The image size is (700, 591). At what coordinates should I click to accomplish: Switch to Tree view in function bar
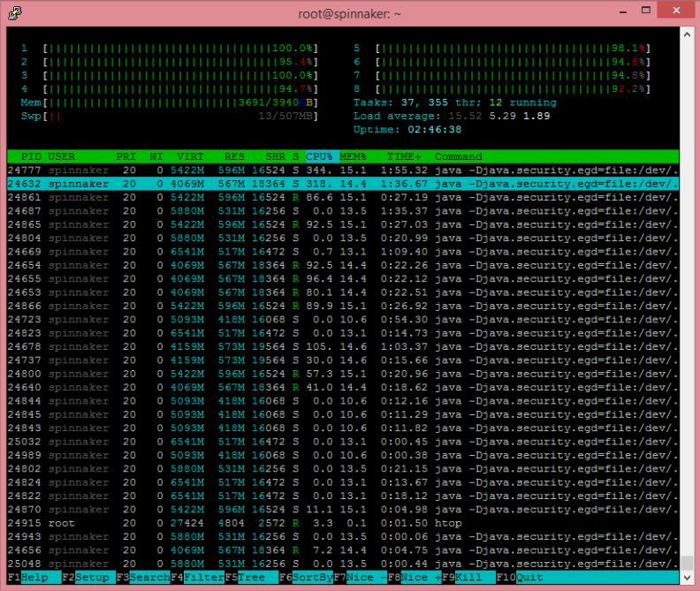tap(252, 577)
